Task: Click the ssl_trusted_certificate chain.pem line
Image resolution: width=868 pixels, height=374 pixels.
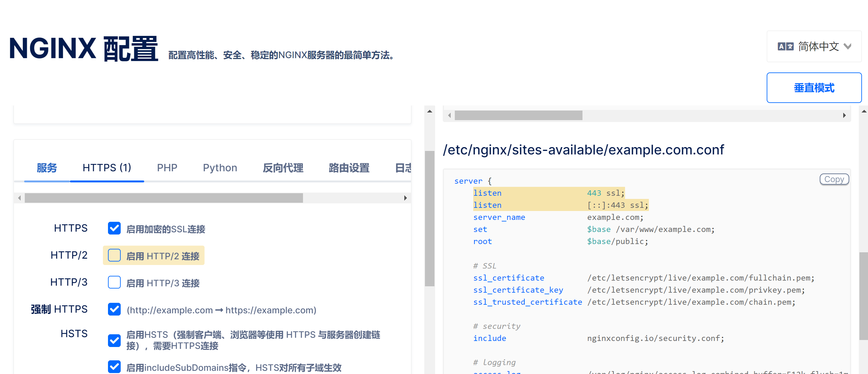Action: [634, 302]
